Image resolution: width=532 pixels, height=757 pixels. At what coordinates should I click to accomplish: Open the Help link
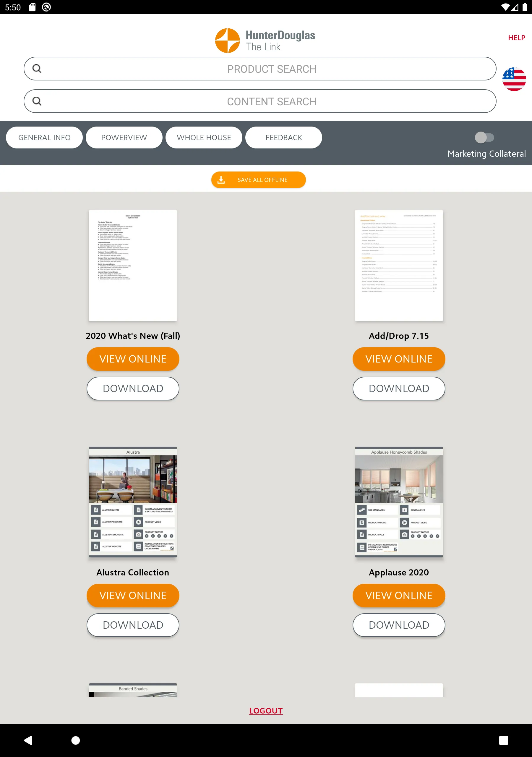tap(516, 38)
